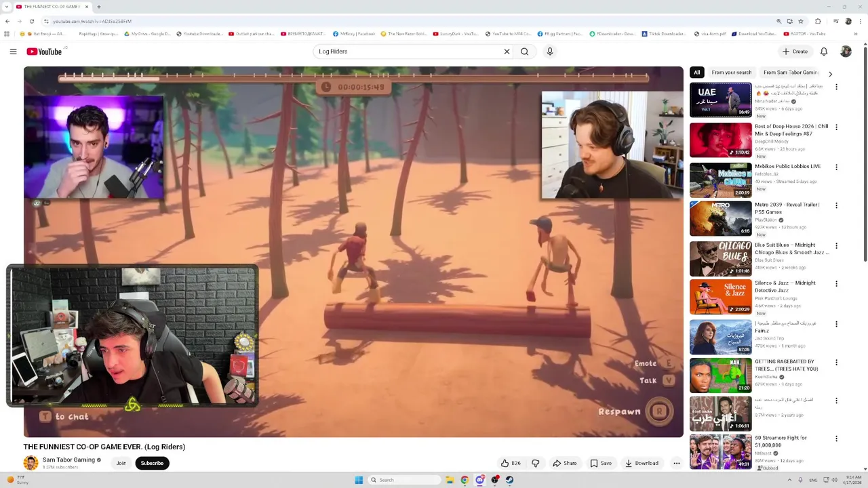Select the From Sam Tabor Gaming chip
This screenshot has height=488, width=868.
pos(791,73)
